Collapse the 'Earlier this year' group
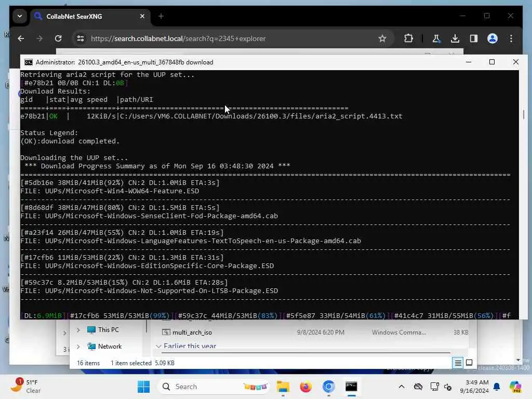The image size is (532, 399). pos(158,346)
